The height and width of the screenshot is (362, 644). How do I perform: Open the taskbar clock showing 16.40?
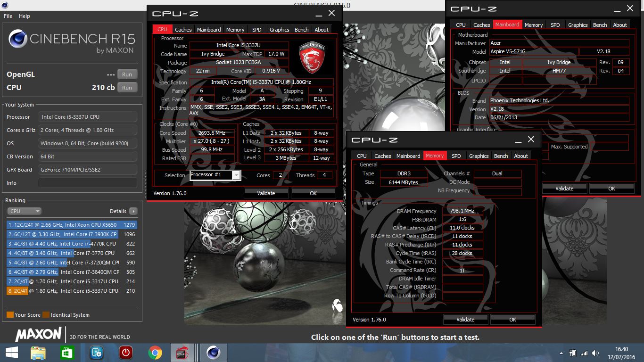[621, 353]
